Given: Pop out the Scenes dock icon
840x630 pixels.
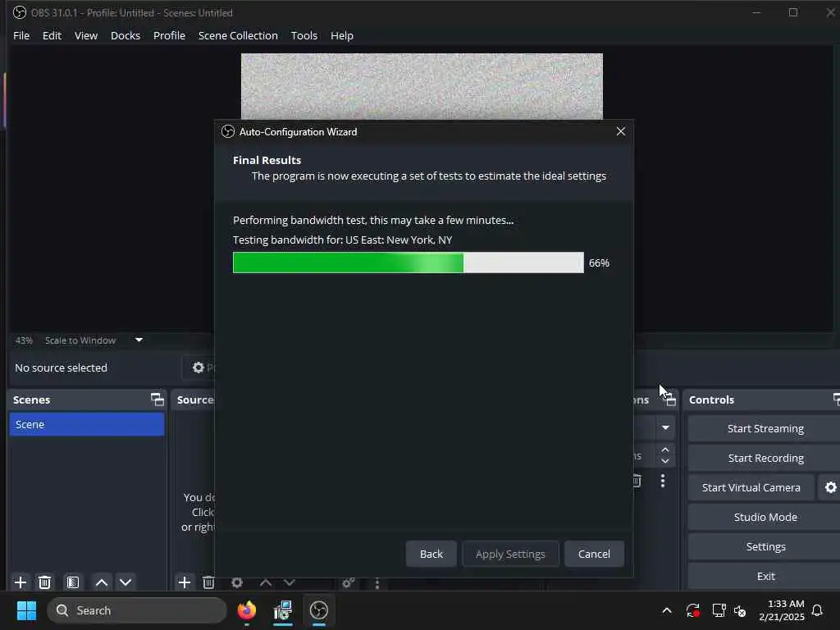Looking at the screenshot, I should 157,399.
